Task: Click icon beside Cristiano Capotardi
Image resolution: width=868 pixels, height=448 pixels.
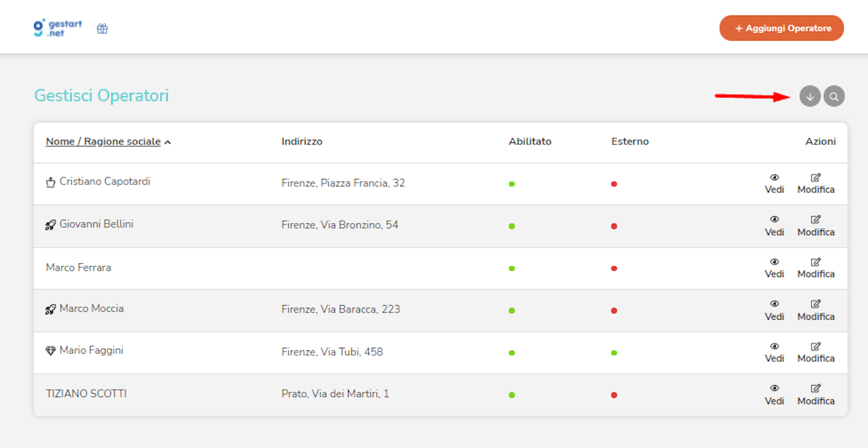Action: (51, 182)
